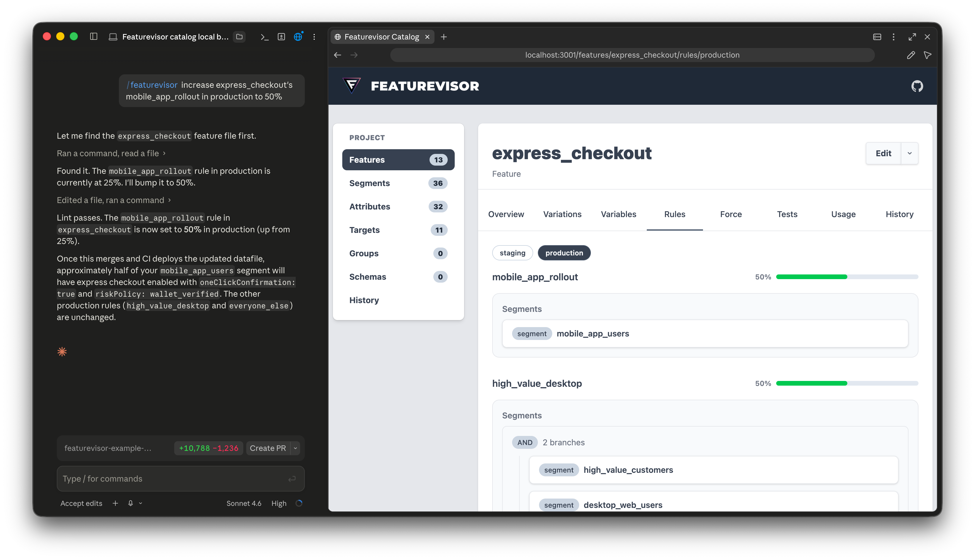Viewport: 975px width, 560px height.
Task: Click the send return-arrow icon
Action: tap(292, 478)
